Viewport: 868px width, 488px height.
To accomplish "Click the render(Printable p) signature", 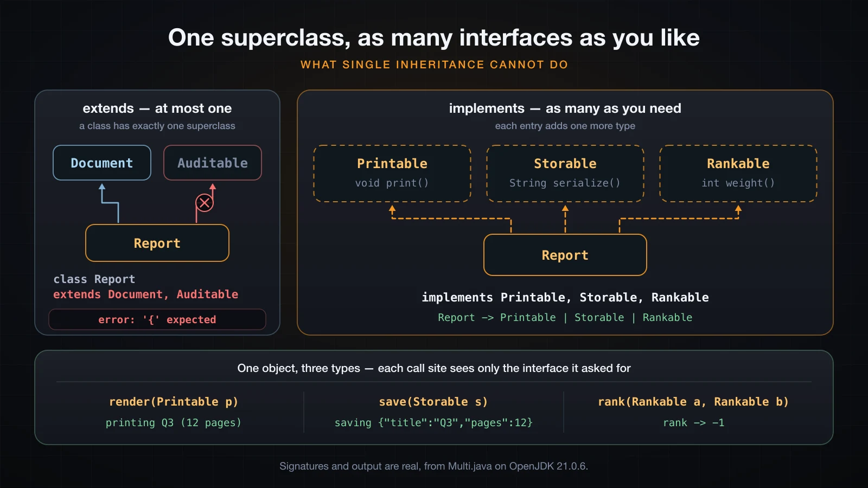I will coord(174,402).
